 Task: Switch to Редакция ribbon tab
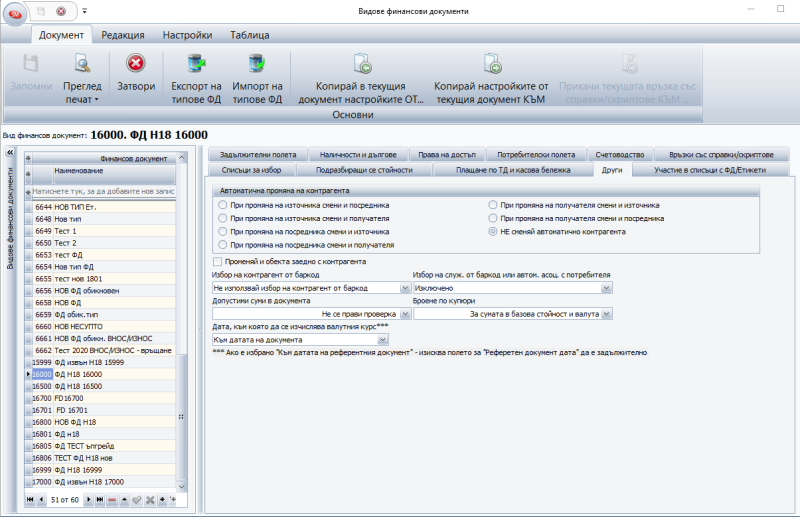click(123, 35)
